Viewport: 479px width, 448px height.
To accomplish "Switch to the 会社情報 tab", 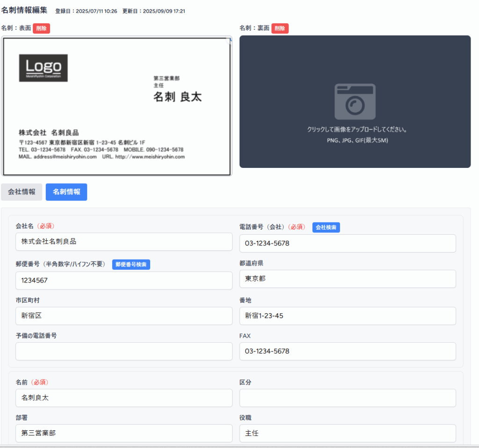I will 22,192.
